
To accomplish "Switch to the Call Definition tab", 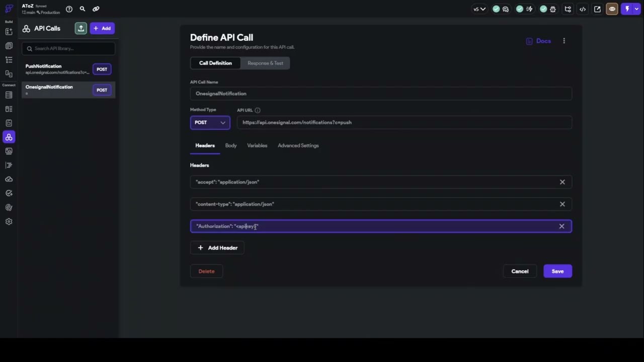I will tap(215, 63).
